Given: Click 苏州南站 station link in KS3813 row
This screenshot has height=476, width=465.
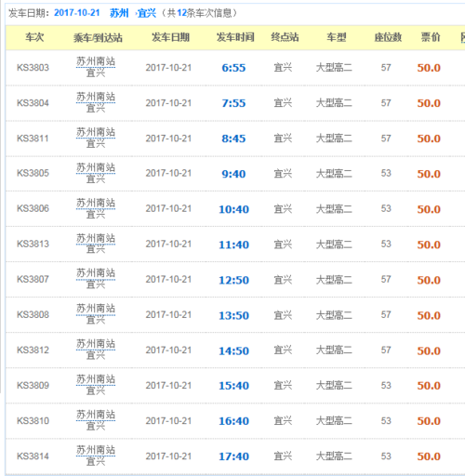Looking at the screenshot, I should [96, 238].
